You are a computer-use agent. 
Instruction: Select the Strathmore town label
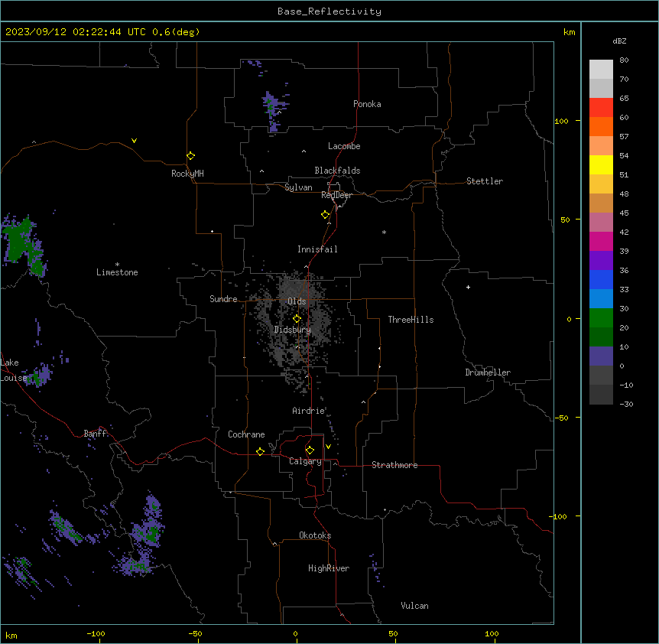click(394, 465)
